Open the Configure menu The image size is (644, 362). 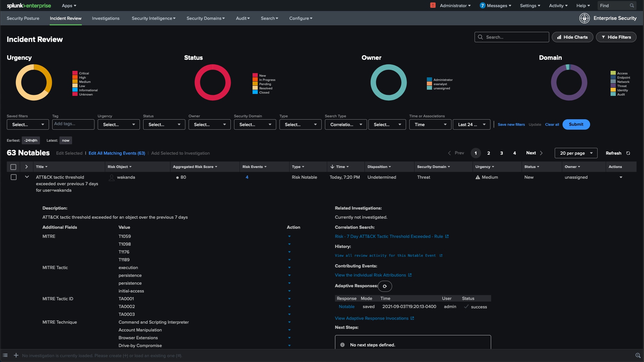(301, 18)
